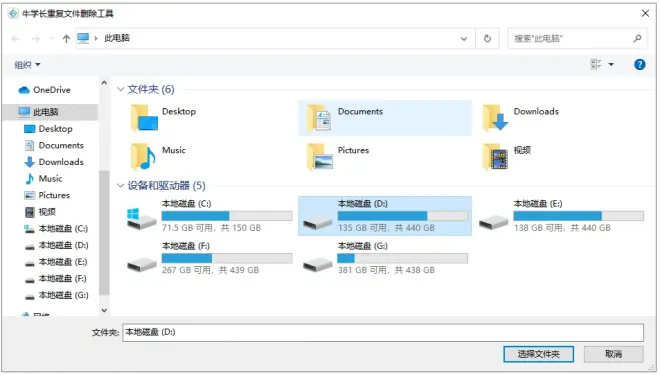Collapse the 设备和驱动器 (5) group

(120, 186)
